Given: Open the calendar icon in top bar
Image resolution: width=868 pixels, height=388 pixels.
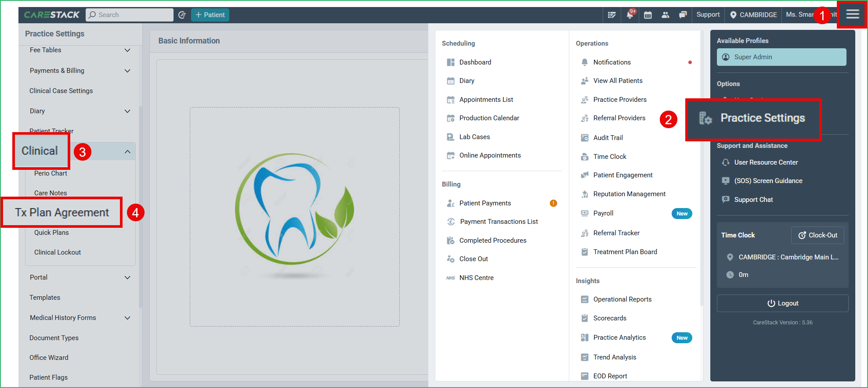Looking at the screenshot, I should tap(647, 15).
